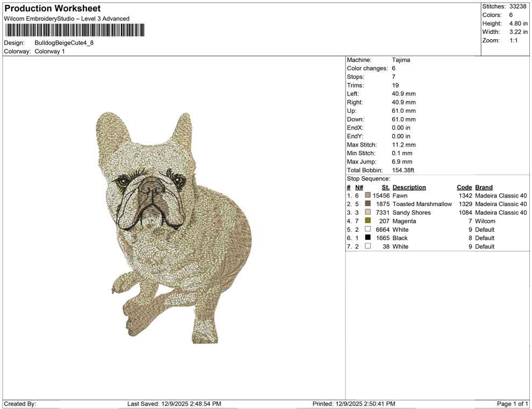Select the Brand column header
This screenshot has height=409, width=532.
(x=483, y=187)
